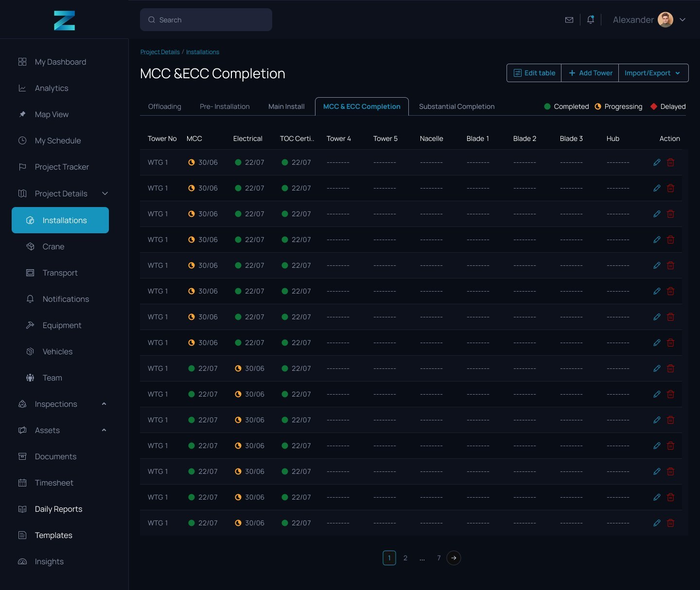Click the Z logo in top-left corner
This screenshot has width=700, height=590.
64,20
